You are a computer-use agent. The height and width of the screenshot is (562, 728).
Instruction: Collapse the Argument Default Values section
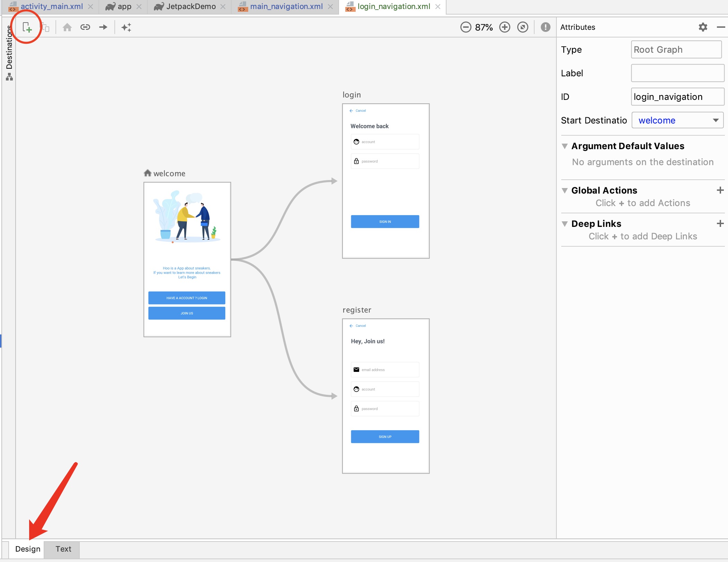[565, 146]
